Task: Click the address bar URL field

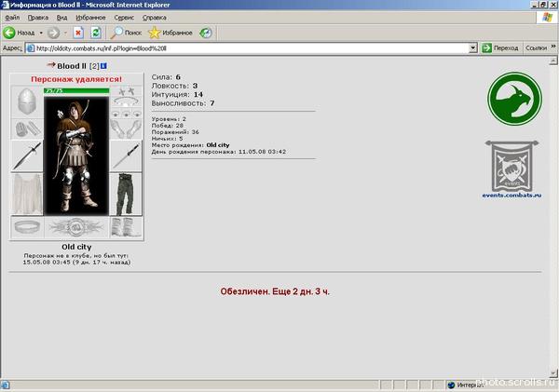Action: [252, 48]
